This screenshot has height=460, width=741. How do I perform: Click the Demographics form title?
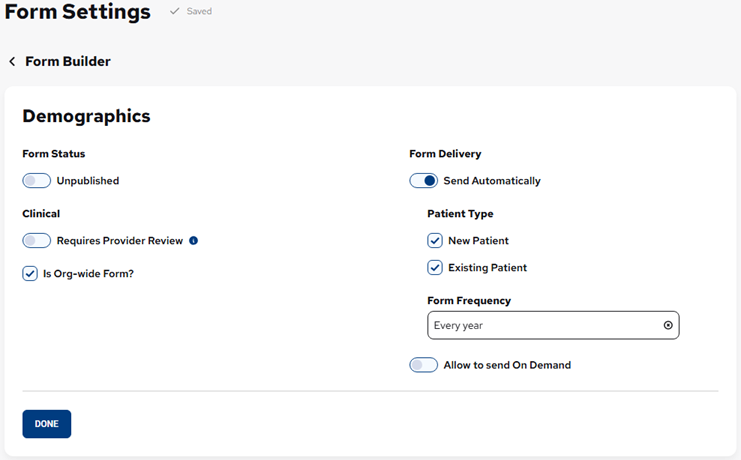point(86,116)
